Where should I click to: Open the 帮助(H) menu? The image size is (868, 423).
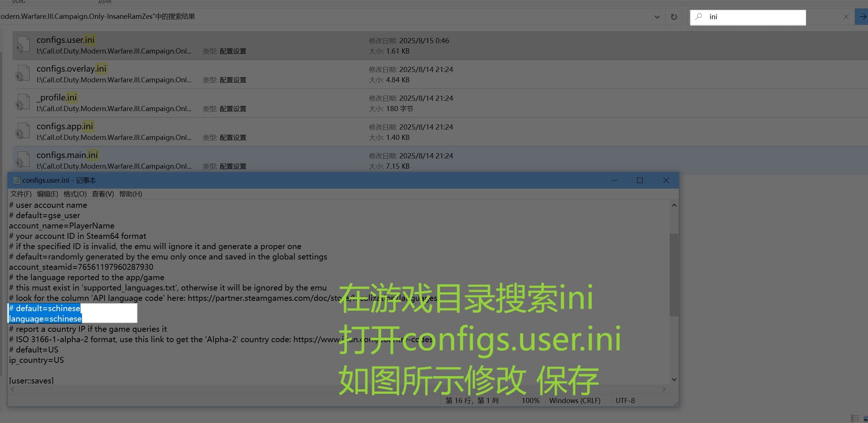coord(130,194)
